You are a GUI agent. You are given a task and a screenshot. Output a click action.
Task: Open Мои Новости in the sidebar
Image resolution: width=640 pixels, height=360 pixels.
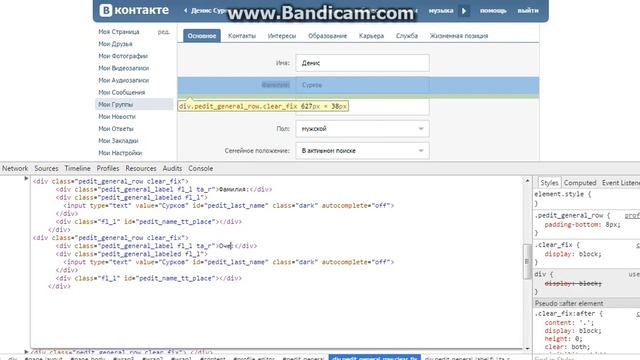pyautogui.click(x=117, y=116)
